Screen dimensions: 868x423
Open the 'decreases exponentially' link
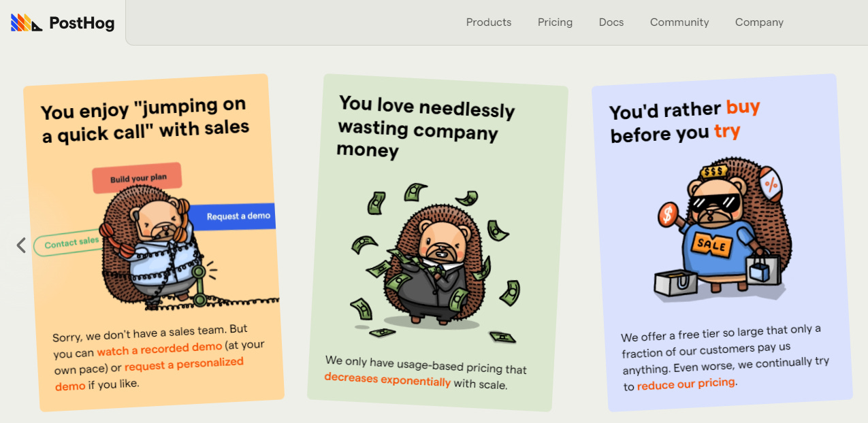pyautogui.click(x=387, y=379)
